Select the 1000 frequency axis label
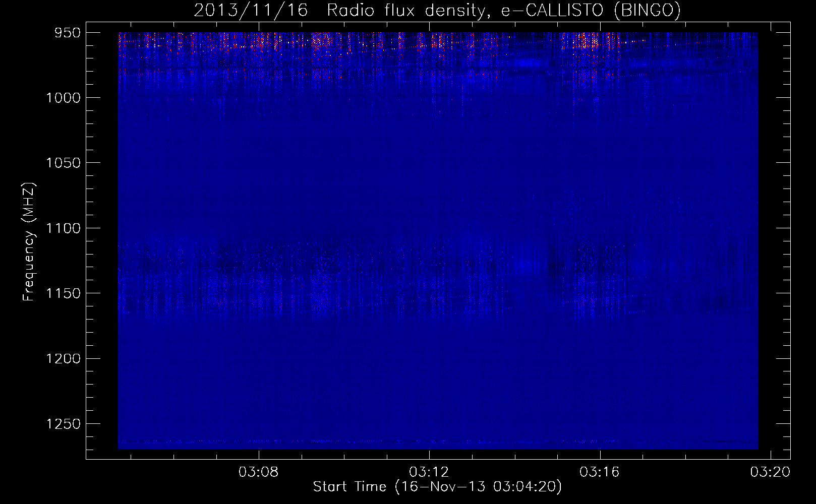Image resolution: width=816 pixels, height=504 pixels. pyautogui.click(x=63, y=98)
